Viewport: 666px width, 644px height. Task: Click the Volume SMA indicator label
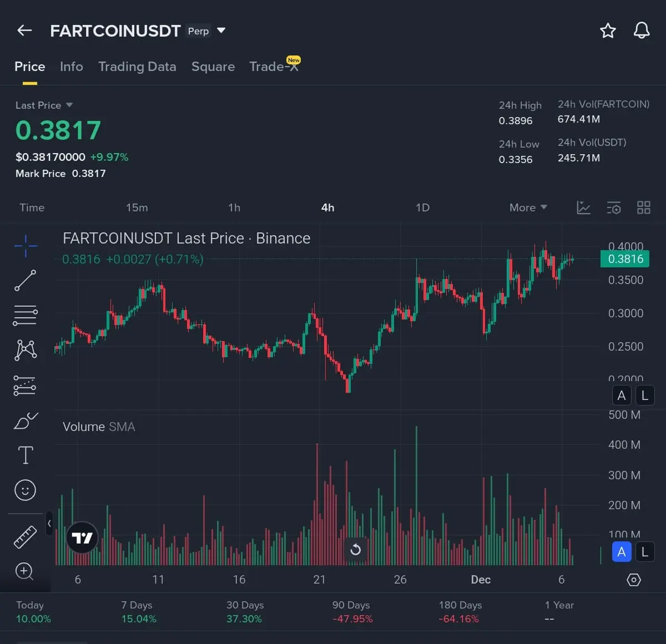[x=99, y=427]
